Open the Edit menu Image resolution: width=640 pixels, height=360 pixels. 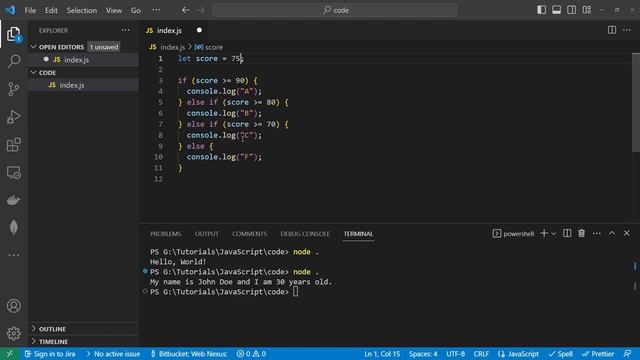pos(51,10)
